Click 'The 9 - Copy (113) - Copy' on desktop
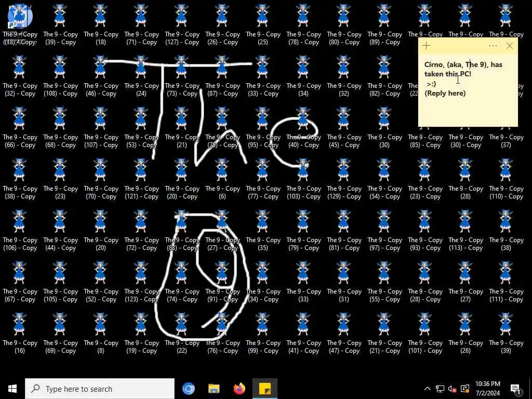The image size is (532, 399). coord(465,231)
